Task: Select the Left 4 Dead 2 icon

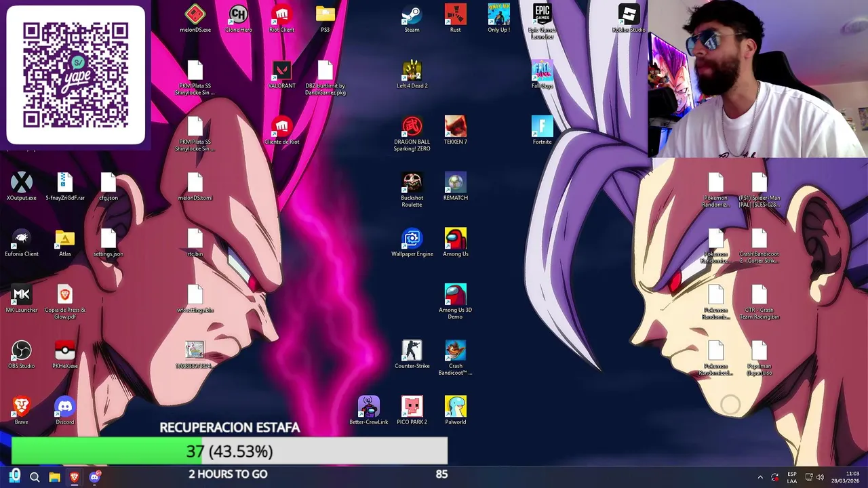Action: click(412, 75)
